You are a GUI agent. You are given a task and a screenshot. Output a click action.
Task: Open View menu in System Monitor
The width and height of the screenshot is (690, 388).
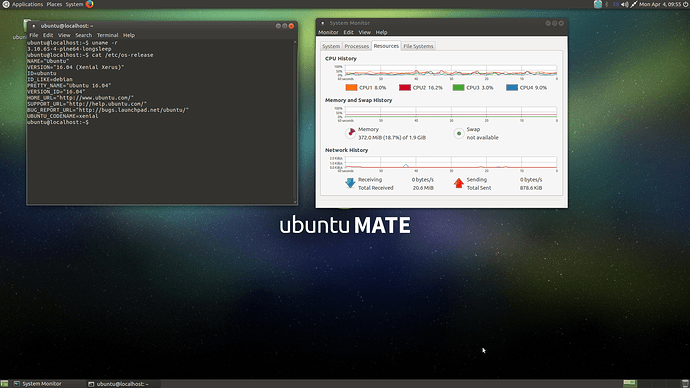(x=364, y=32)
